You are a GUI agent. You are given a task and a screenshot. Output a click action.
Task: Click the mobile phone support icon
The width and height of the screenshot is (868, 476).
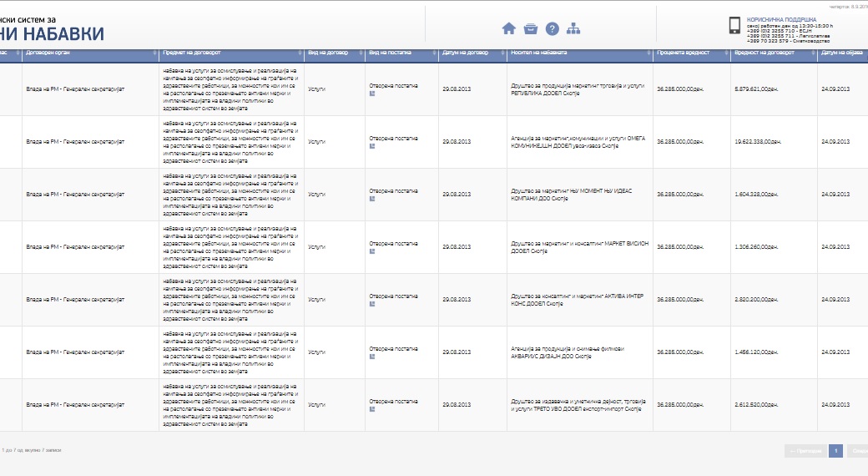pyautogui.click(x=734, y=26)
